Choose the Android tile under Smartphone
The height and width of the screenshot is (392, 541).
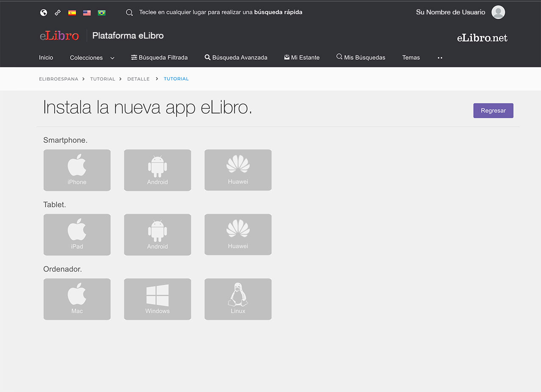click(x=158, y=170)
